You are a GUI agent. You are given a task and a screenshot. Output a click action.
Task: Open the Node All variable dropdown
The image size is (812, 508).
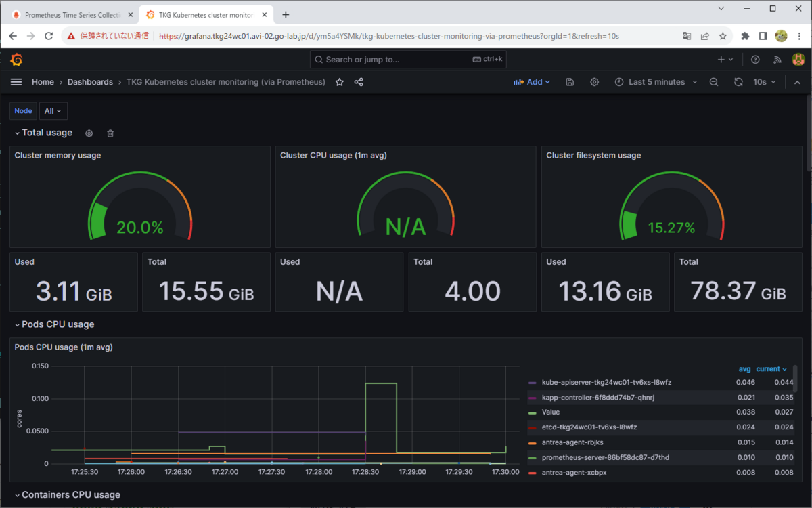[53, 111]
